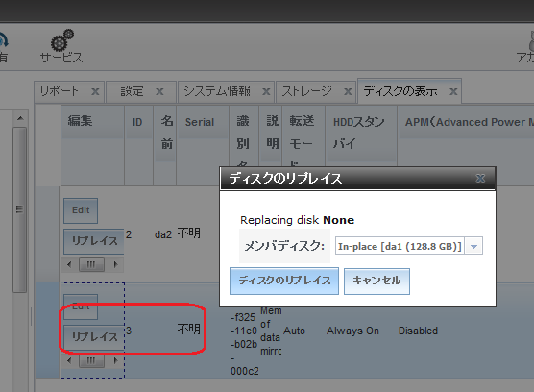
Task: Click left scroll arrow in da2 row
Action: pyautogui.click(x=69, y=264)
